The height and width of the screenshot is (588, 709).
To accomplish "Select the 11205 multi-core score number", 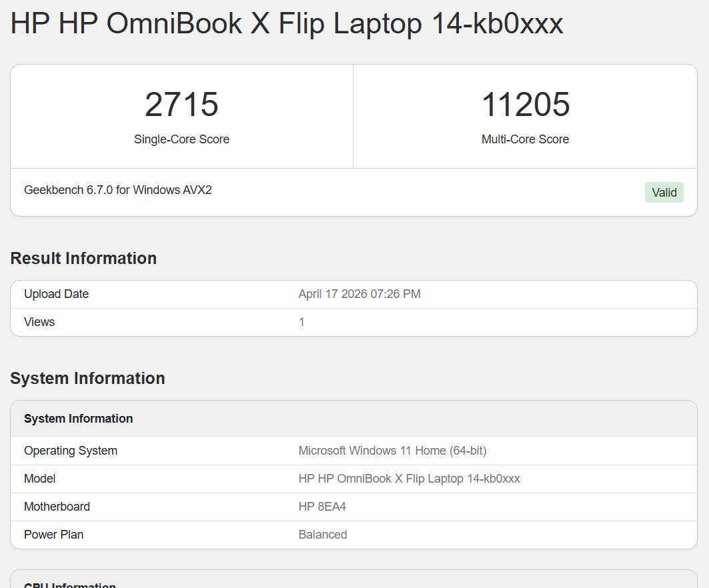I will (x=526, y=105).
